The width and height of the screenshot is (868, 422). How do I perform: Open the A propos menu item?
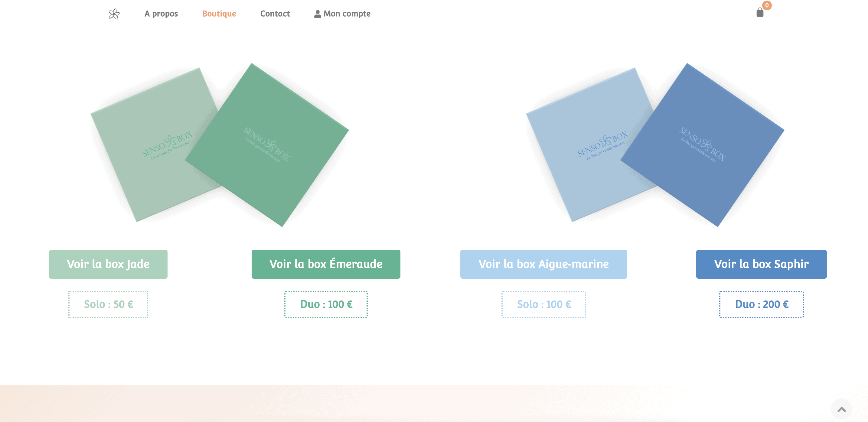coord(161,14)
